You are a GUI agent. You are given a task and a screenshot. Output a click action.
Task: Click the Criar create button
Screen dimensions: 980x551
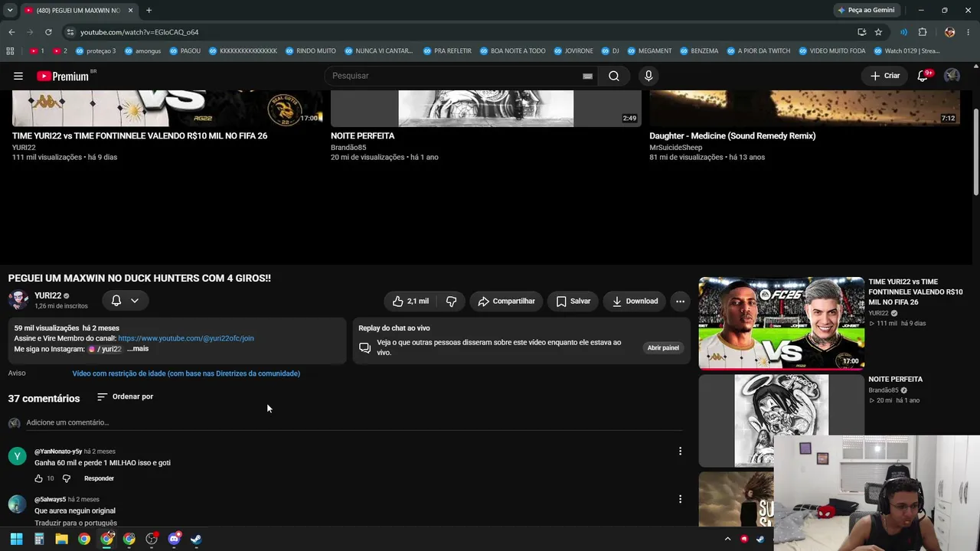(x=885, y=76)
